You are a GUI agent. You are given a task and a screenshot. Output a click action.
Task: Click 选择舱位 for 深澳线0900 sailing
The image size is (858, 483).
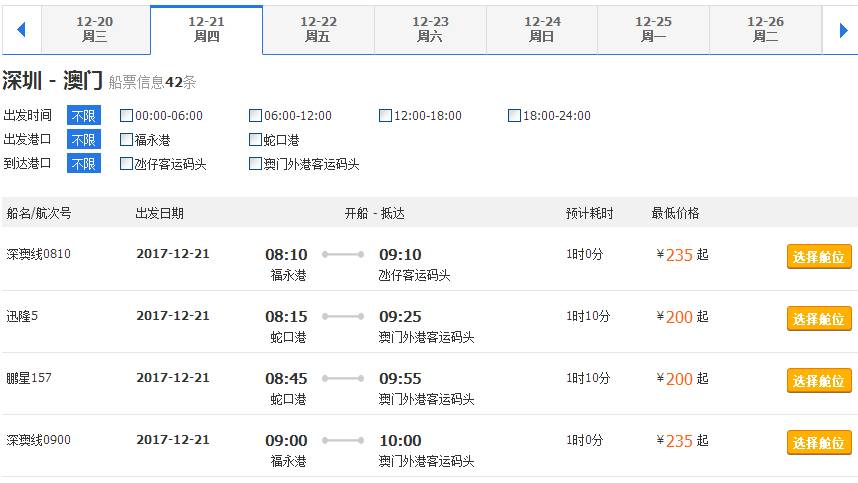coord(819,443)
